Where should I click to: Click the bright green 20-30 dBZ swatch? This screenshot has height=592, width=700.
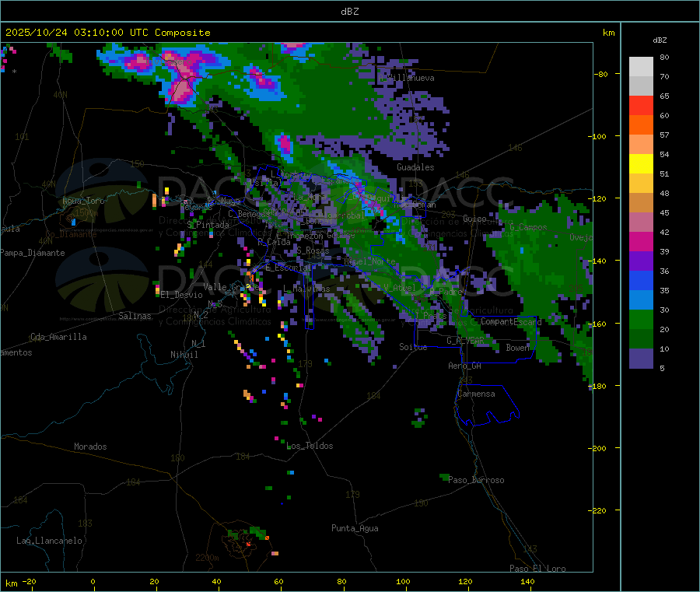click(641, 319)
